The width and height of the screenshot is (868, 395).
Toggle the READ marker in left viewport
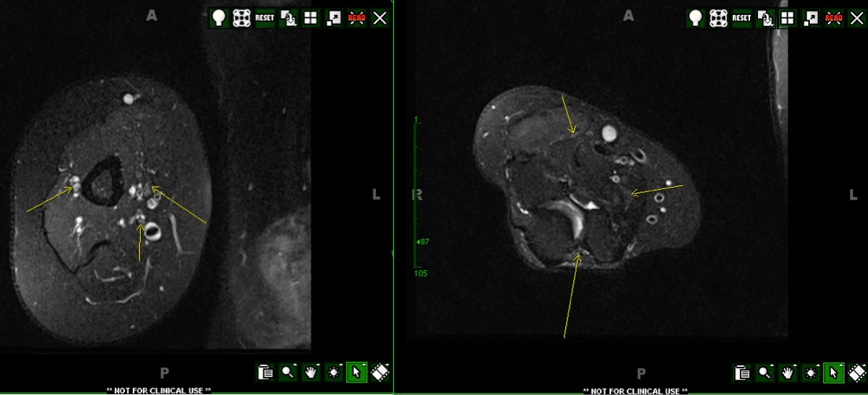tap(356, 18)
